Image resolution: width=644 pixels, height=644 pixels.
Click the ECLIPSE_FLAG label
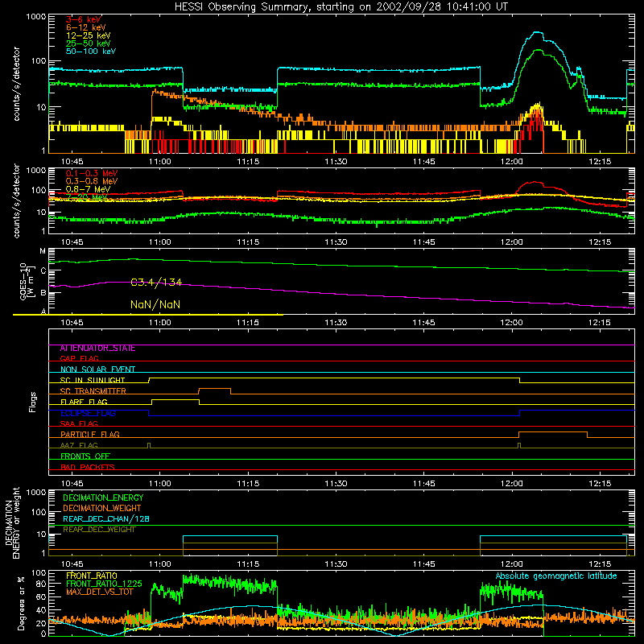pos(88,413)
